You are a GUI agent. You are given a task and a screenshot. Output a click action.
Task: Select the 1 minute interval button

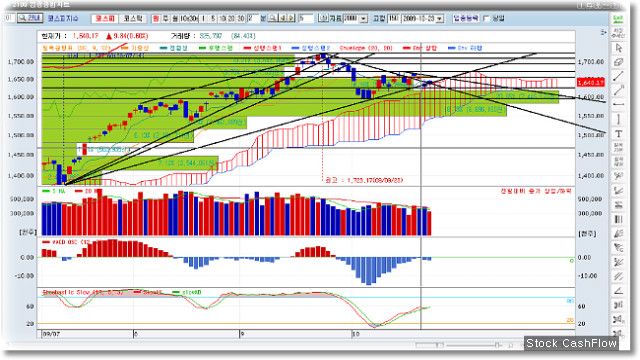(x=203, y=18)
